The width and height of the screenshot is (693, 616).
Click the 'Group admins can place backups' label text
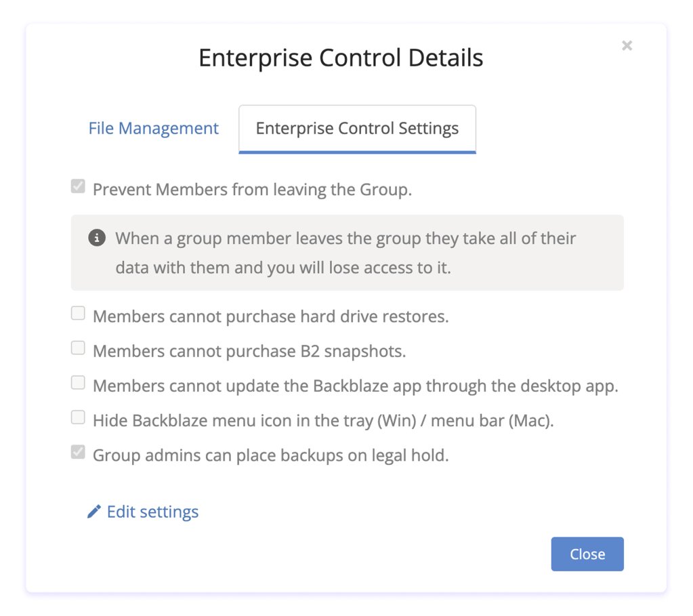tap(271, 455)
